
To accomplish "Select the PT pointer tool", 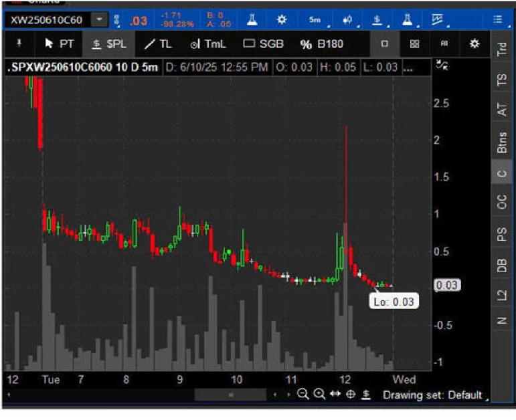I will tap(59, 44).
